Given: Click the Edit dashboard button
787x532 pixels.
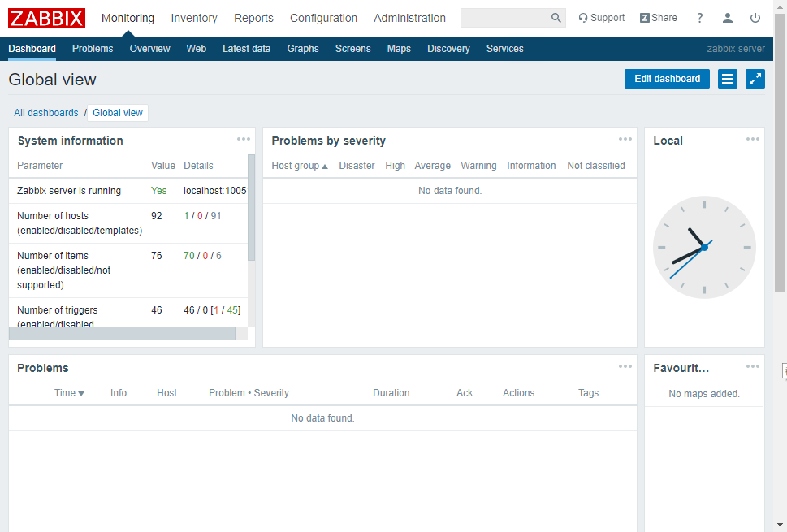Looking at the screenshot, I should [667, 79].
